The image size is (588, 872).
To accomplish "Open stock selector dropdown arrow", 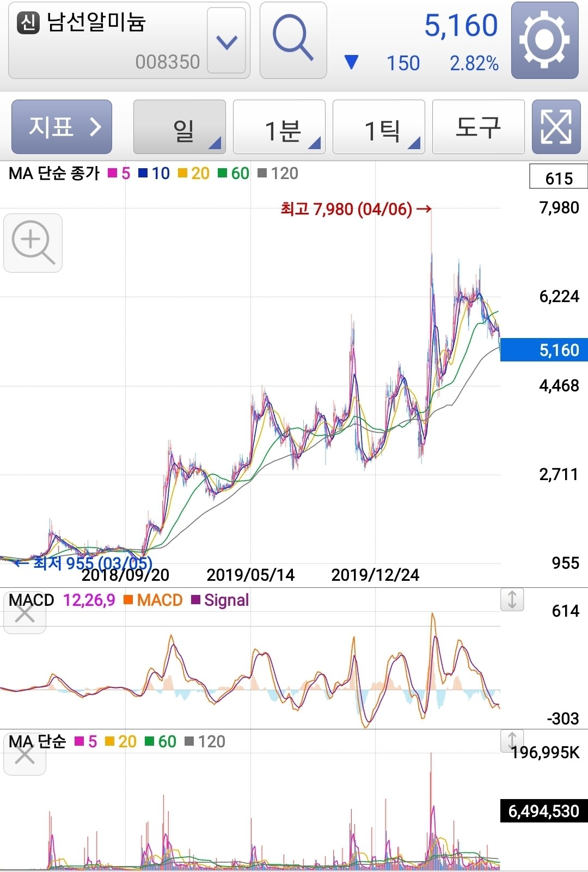I will 226,41.
